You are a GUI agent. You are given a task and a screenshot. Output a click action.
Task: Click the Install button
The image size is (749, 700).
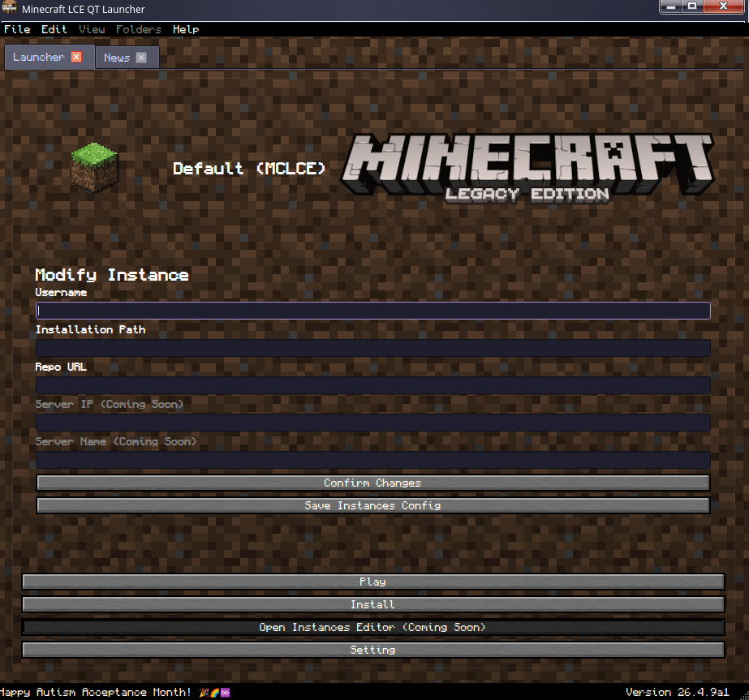click(x=373, y=604)
